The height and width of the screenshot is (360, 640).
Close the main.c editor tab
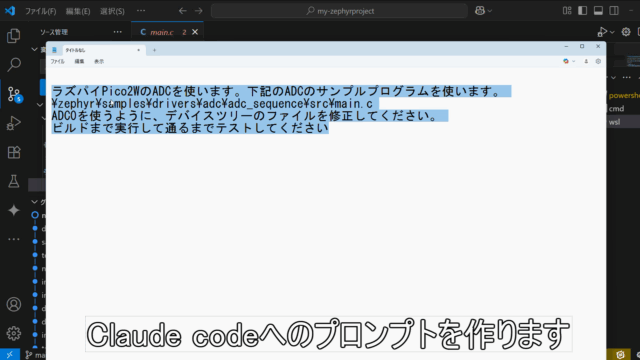click(195, 32)
